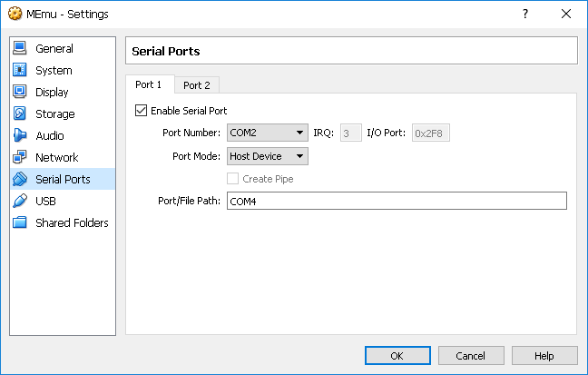Click the Storage disk icon
Screen dimensions: 588x375
(x=20, y=114)
